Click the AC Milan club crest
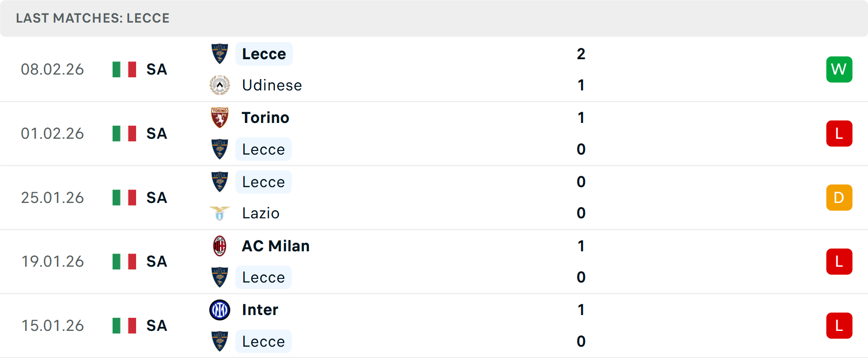 [x=220, y=246]
